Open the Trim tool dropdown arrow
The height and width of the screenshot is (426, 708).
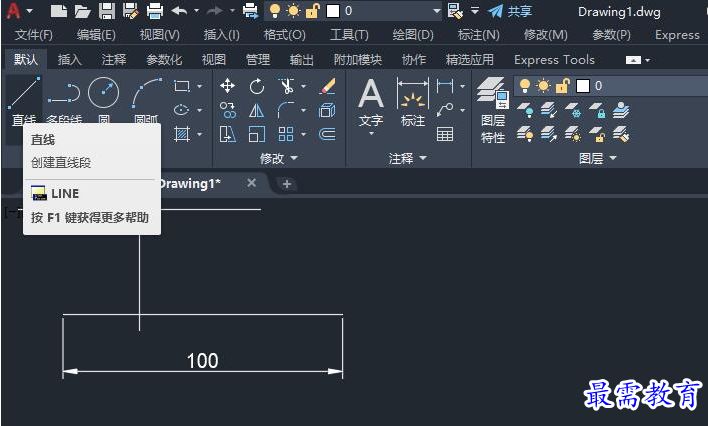click(303, 86)
